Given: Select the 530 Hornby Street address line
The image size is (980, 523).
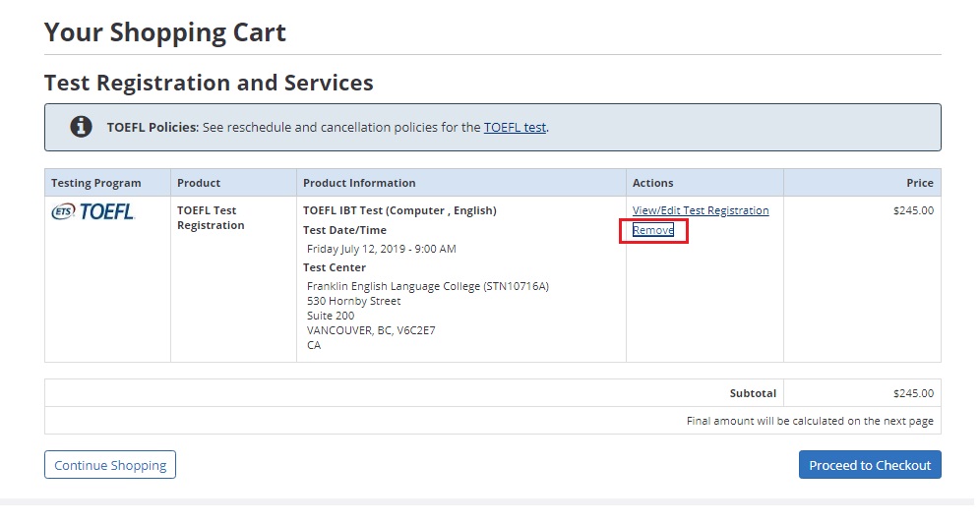Looking at the screenshot, I should [354, 301].
